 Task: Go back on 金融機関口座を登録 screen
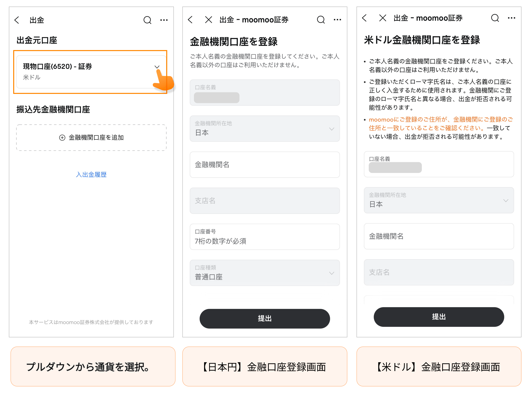[x=190, y=20]
